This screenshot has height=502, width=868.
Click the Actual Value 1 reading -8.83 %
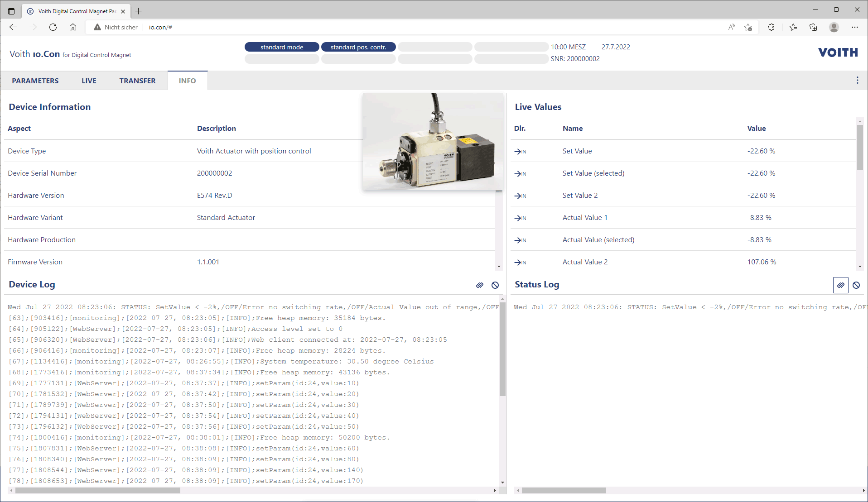(x=759, y=218)
